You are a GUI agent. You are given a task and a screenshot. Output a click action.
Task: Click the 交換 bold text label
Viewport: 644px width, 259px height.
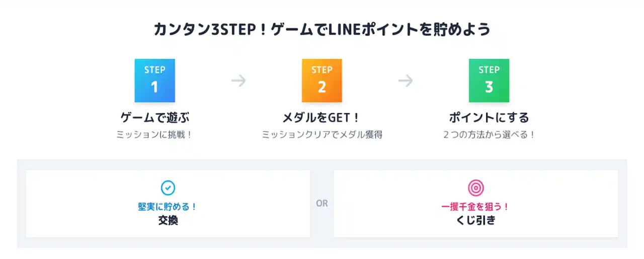(x=168, y=220)
